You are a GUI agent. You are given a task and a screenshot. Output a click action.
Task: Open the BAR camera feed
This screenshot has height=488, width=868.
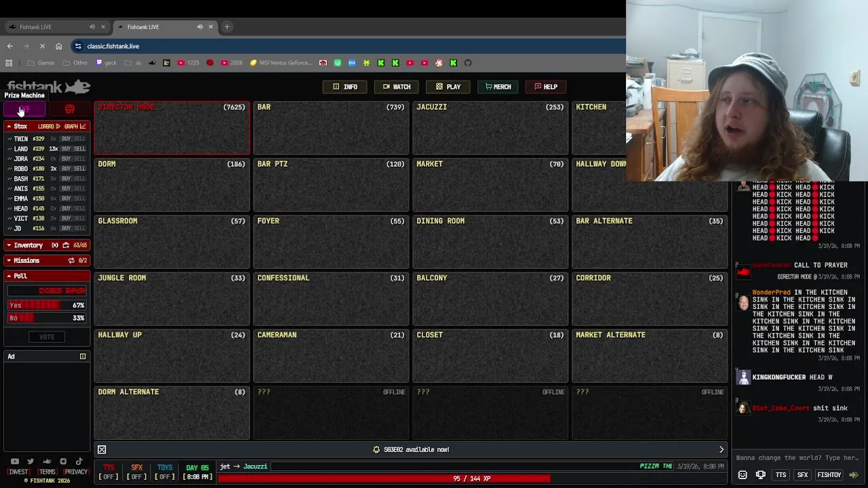331,128
